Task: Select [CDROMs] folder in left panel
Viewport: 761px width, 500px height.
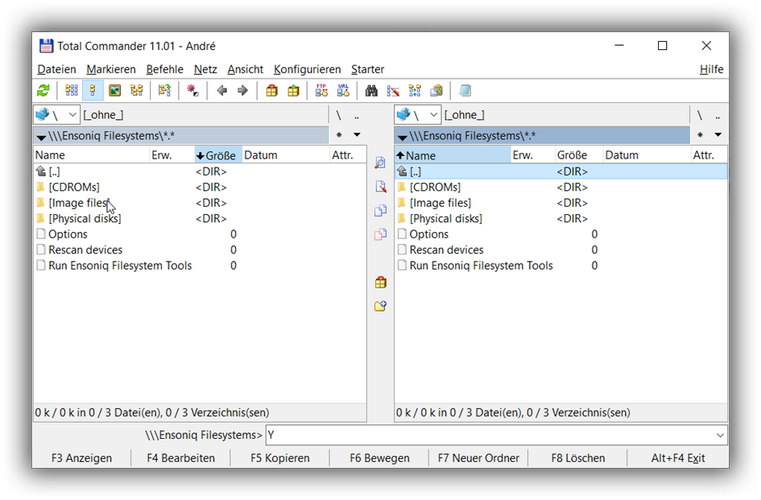Action: 74,187
